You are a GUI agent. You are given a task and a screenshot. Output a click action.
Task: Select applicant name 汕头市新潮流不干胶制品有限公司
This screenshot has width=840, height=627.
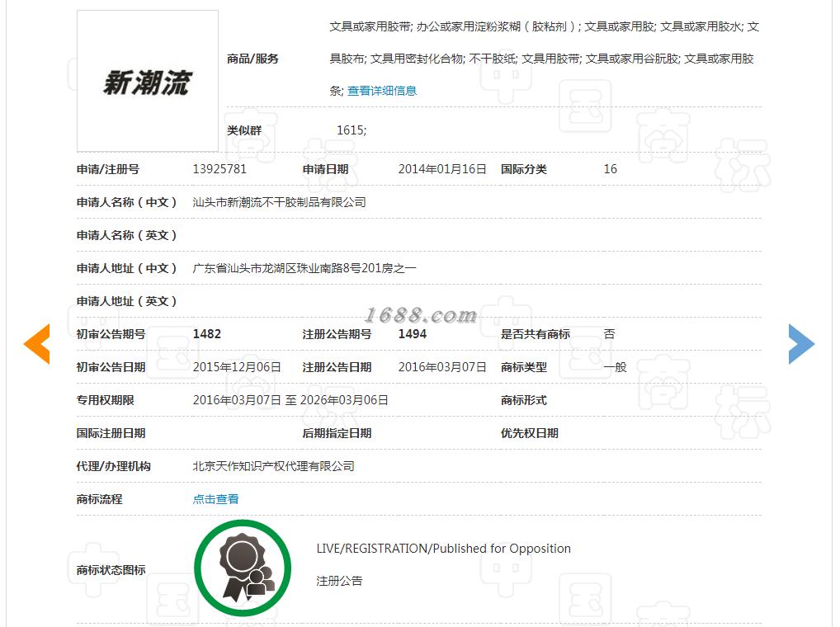(279, 202)
